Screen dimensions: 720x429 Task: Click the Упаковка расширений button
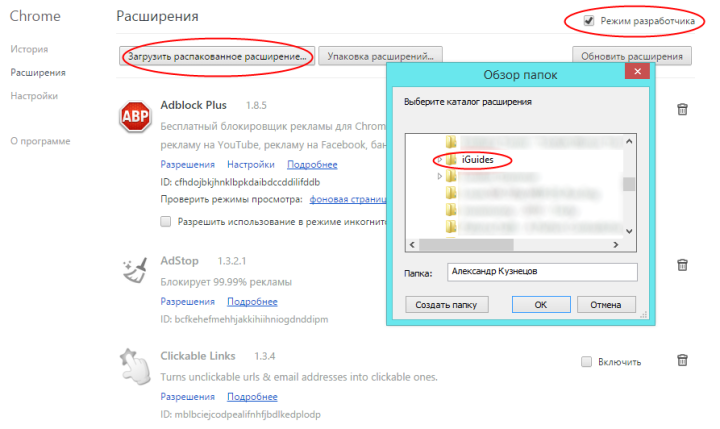tap(381, 56)
